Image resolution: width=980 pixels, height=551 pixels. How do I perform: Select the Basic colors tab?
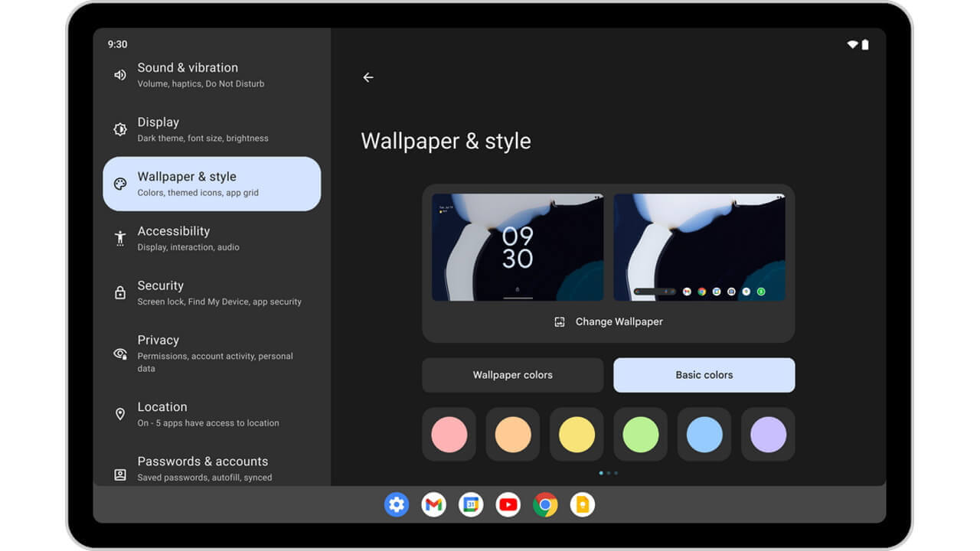coord(704,375)
